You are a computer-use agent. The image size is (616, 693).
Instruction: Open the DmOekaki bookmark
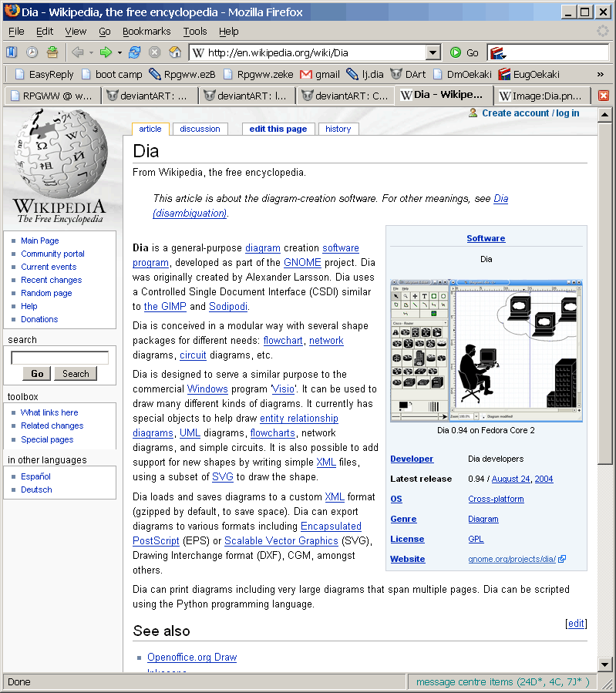463,74
